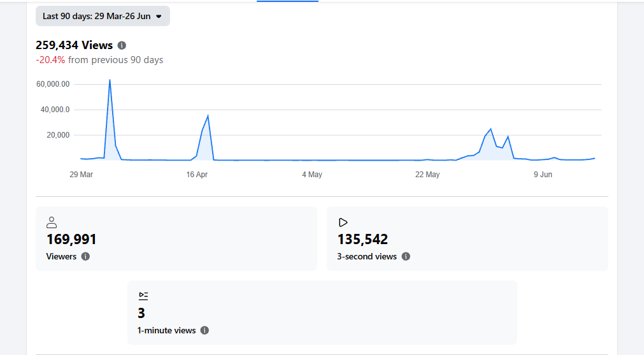644x355 pixels.
Task: Click the 135,542 3-second views count
Action: 362,239
